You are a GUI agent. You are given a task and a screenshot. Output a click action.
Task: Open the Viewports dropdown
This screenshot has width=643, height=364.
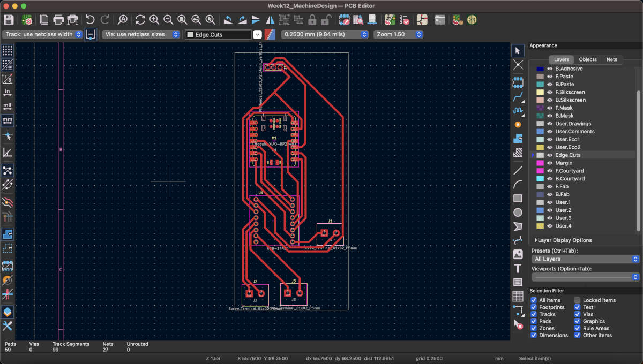pyautogui.click(x=586, y=277)
